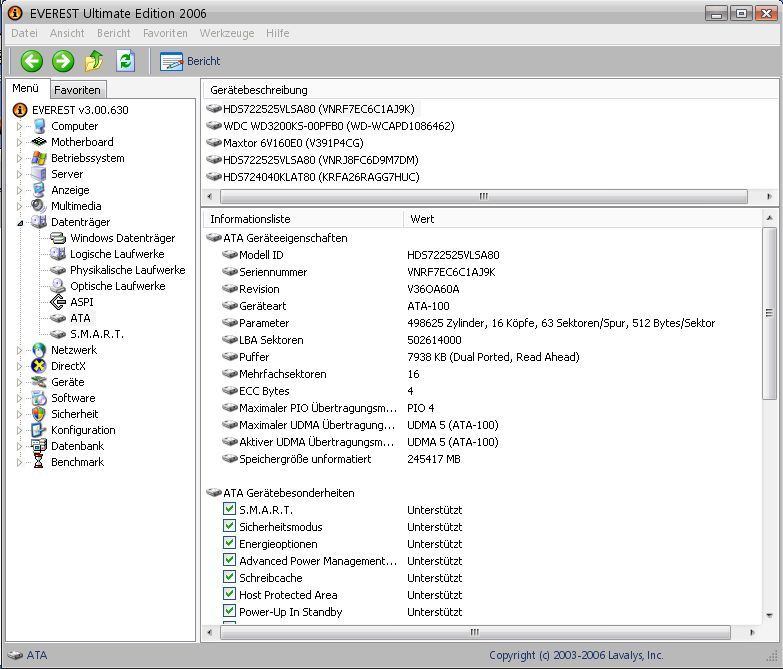Click the bottom horizontal scrollbar of details
Screen dimensions: 783x669
pyautogui.click(x=475, y=632)
